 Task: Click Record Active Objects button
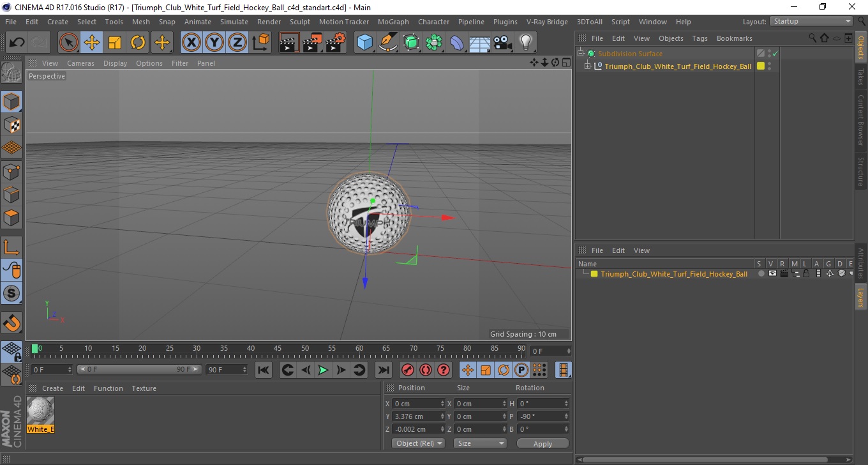coord(407,370)
